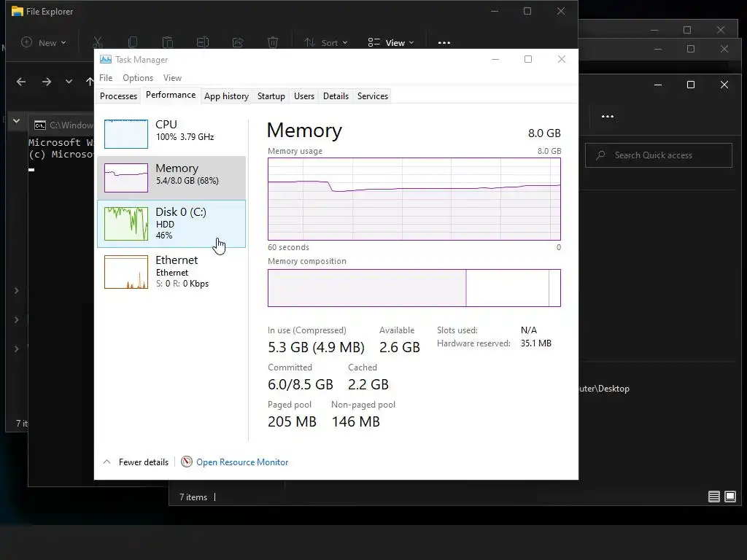Open the Startup tab
The height and width of the screenshot is (560, 747).
click(x=271, y=96)
